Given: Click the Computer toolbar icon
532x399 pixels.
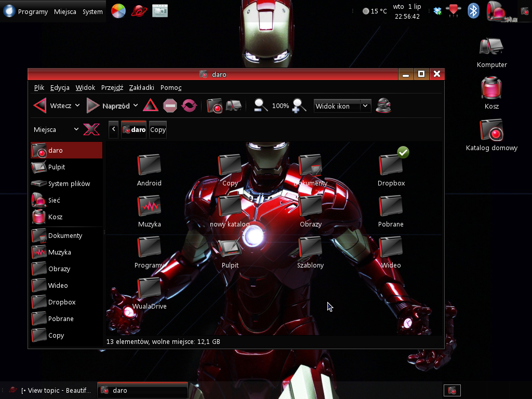Looking at the screenshot, I should [234, 105].
